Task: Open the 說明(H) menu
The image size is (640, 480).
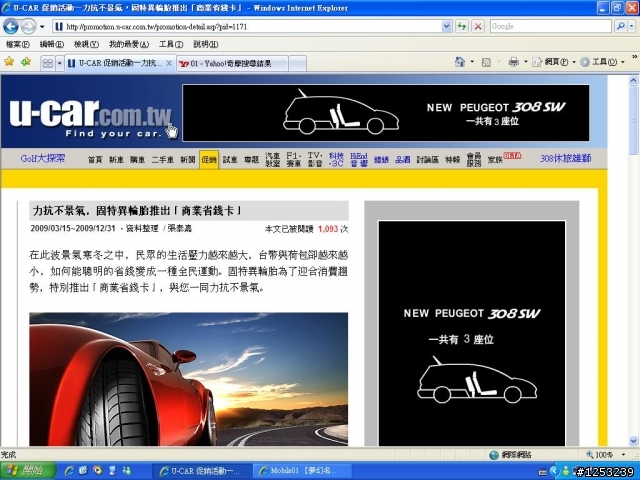Action: click(x=205, y=44)
